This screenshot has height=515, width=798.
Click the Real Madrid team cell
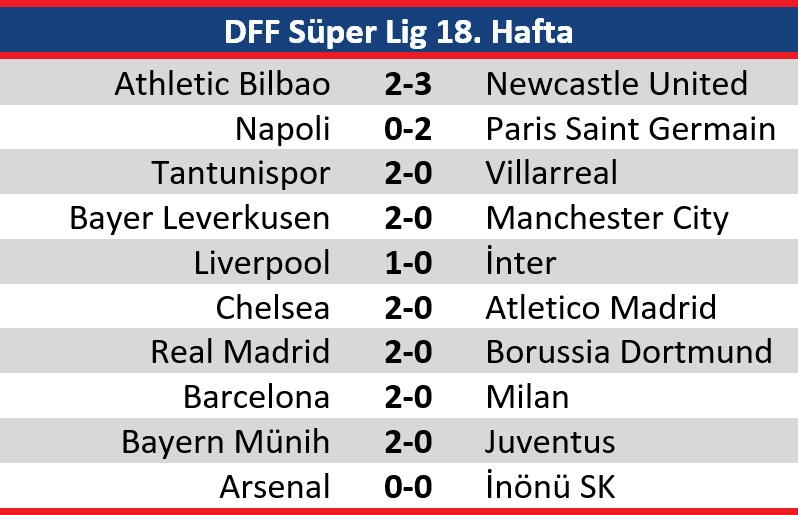241,352
